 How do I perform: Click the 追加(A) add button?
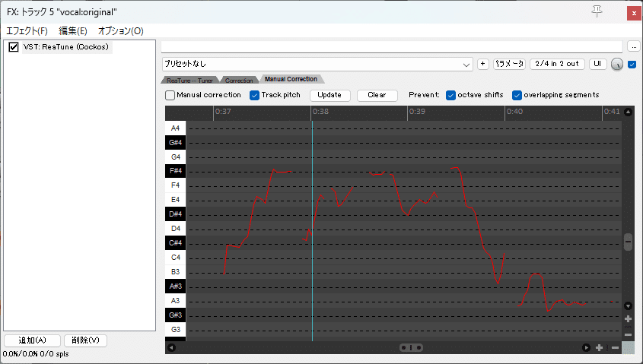point(33,340)
